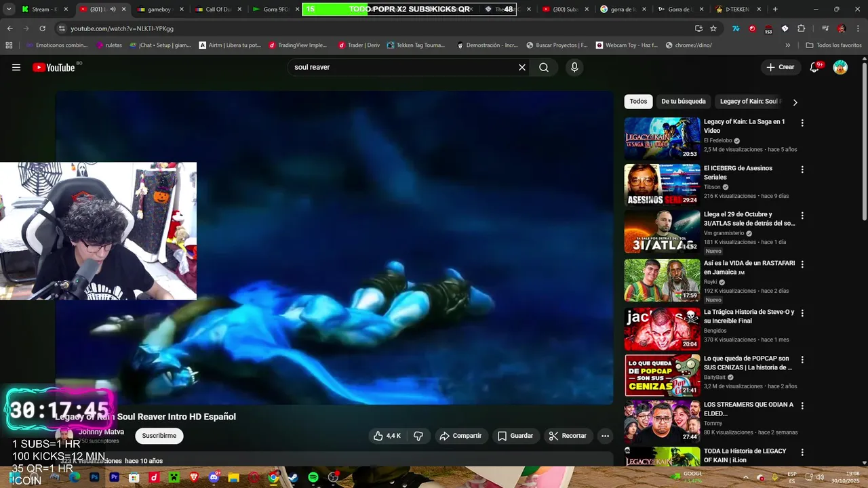Image resolution: width=868 pixels, height=488 pixels.
Task: Like the video (4,4 K)
Action: tap(387, 436)
